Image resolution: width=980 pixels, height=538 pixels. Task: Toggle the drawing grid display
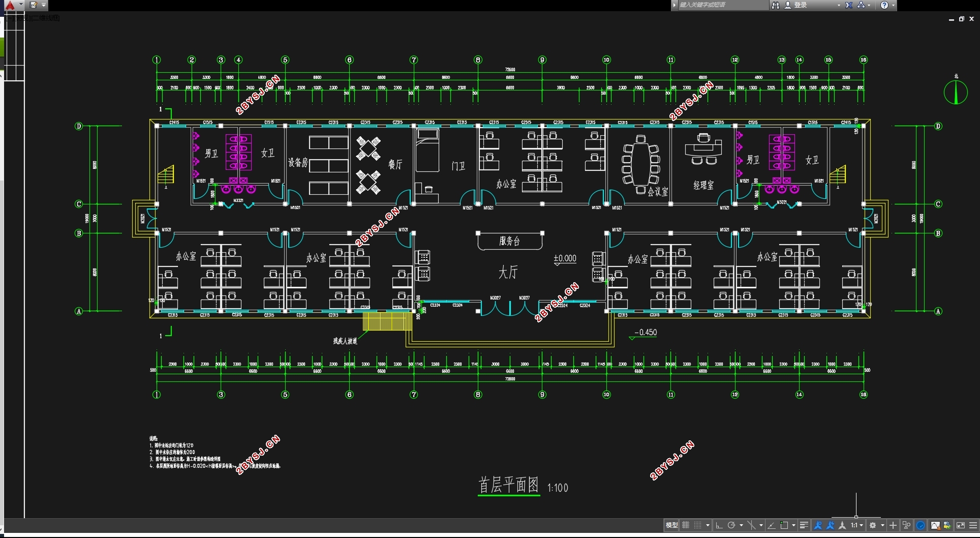[686, 525]
